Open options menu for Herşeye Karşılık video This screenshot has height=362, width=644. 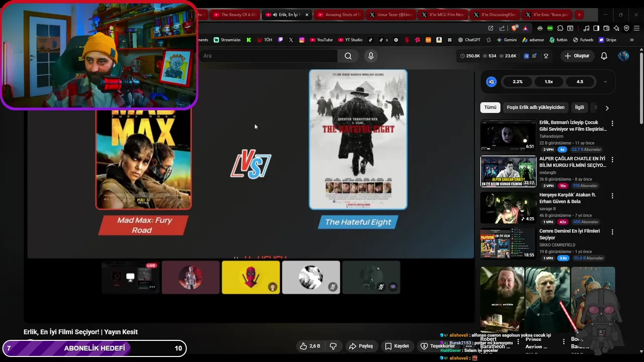click(612, 196)
